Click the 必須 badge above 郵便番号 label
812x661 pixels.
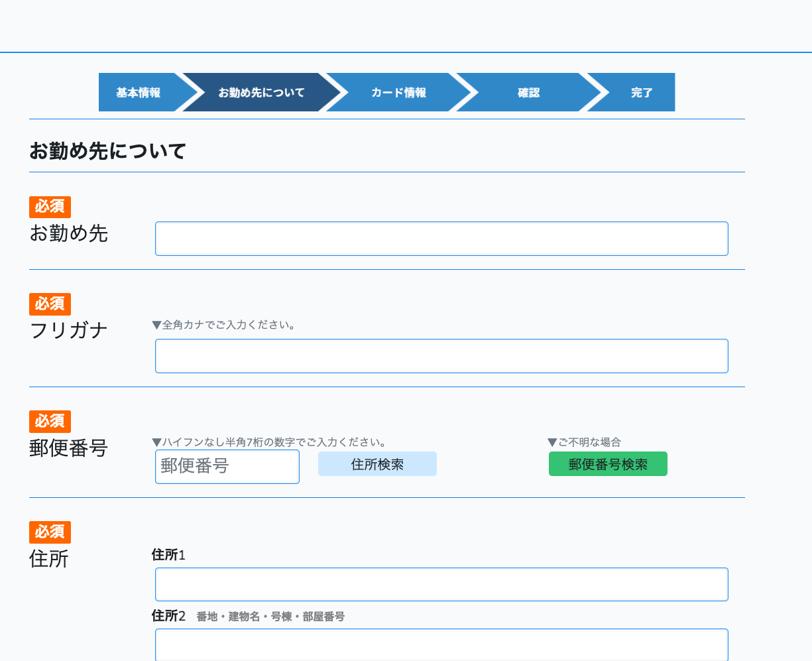click(x=50, y=421)
